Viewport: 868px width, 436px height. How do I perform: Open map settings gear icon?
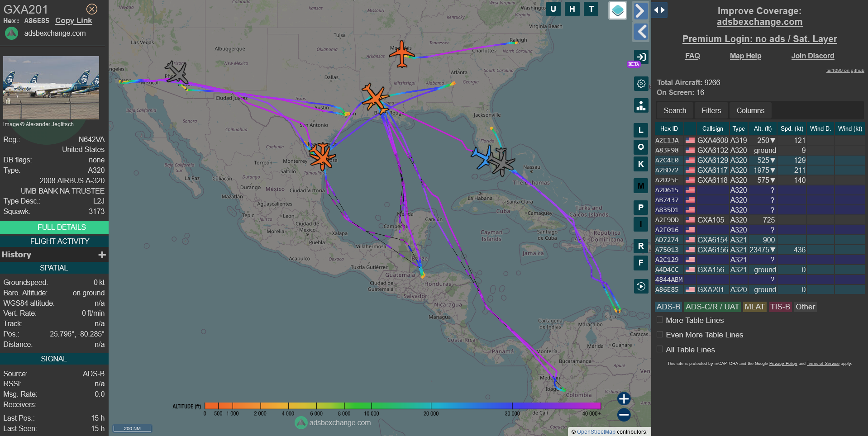[x=641, y=84]
